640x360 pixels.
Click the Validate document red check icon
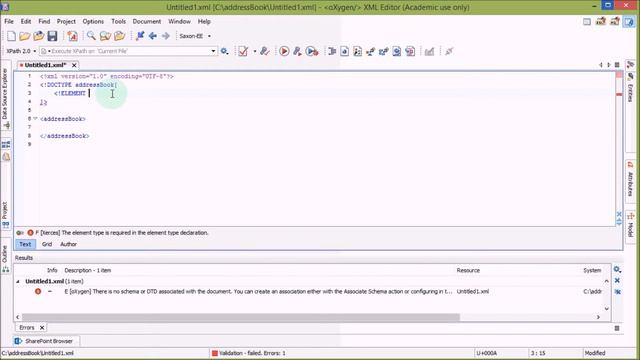click(x=243, y=51)
